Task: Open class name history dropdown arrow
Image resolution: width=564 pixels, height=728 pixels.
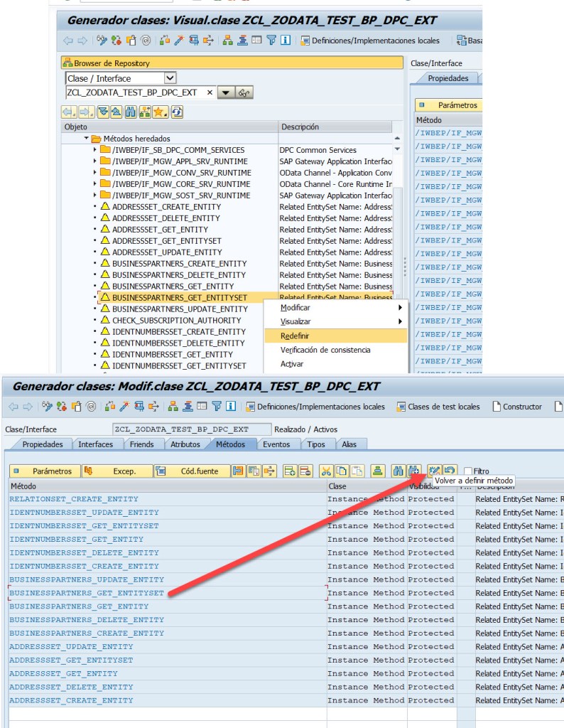Action: pos(225,93)
